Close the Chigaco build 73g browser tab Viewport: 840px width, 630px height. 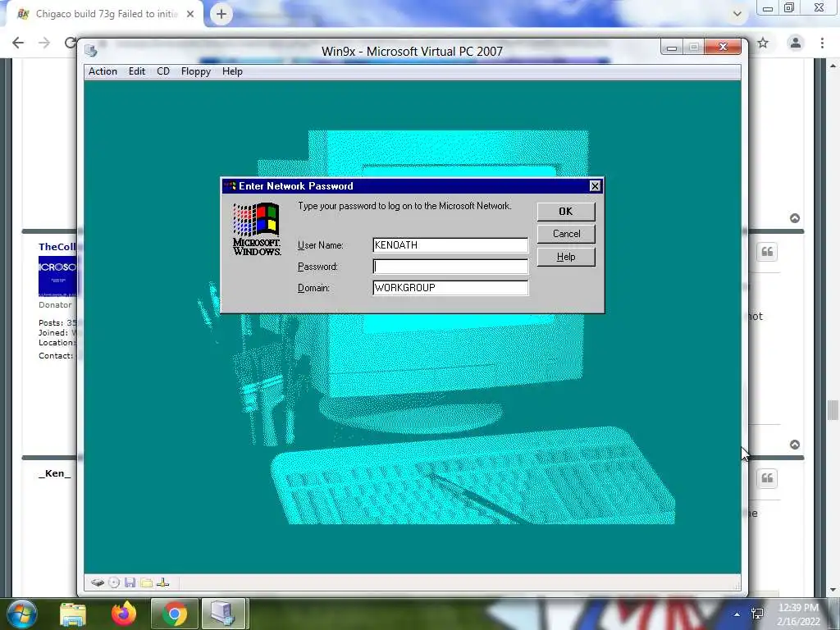[x=190, y=14]
